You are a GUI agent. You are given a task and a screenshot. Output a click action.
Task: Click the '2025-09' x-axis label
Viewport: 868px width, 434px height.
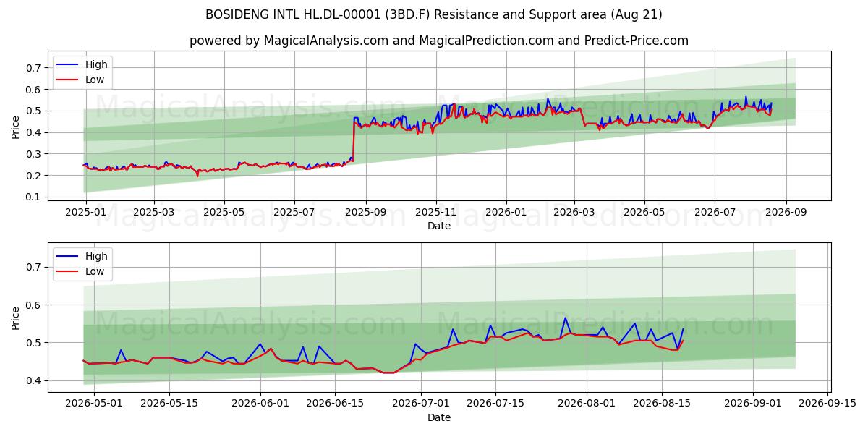365,213
